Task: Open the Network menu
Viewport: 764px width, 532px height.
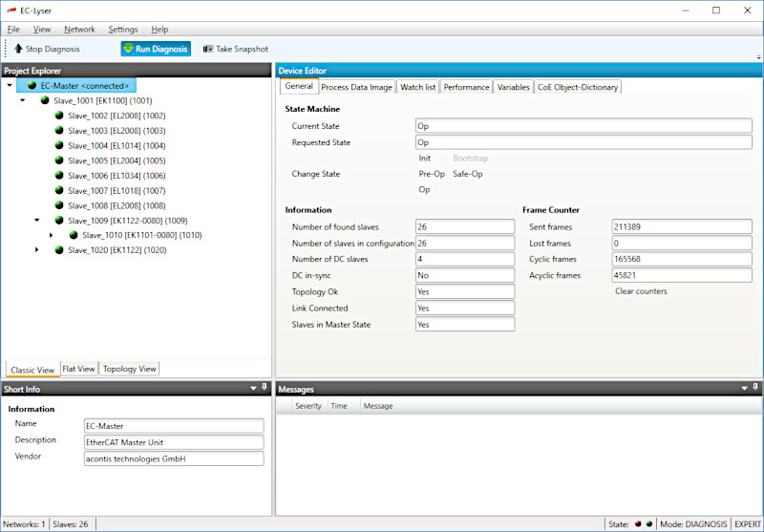Action: 79,30
